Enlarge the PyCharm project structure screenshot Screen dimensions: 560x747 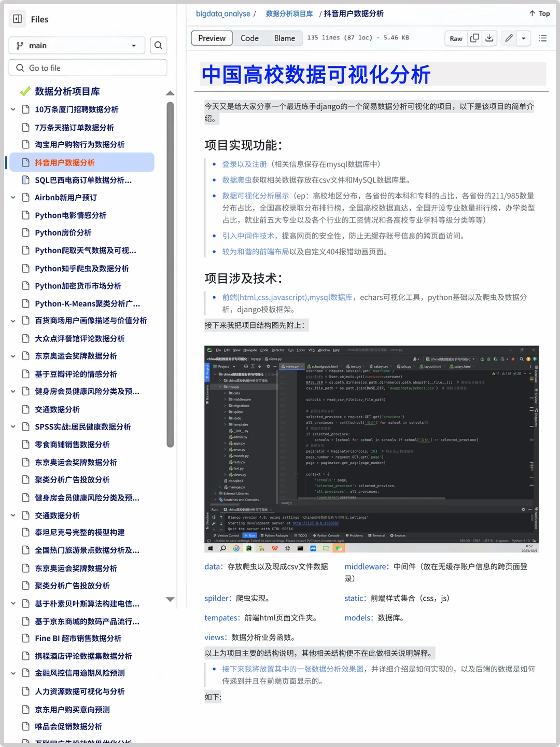(371, 449)
